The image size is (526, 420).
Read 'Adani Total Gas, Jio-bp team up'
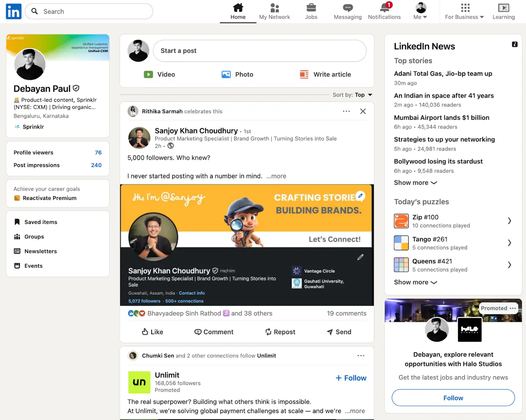click(x=443, y=74)
